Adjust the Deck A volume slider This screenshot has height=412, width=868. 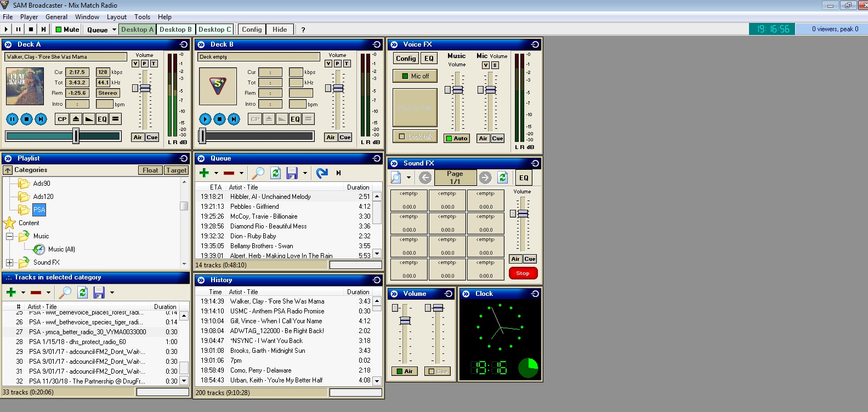click(x=145, y=88)
